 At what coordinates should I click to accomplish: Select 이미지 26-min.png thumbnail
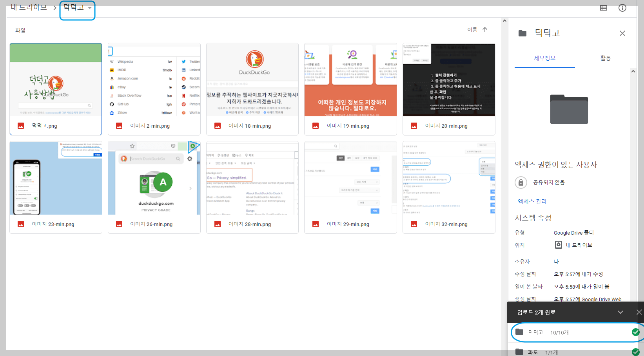point(154,178)
